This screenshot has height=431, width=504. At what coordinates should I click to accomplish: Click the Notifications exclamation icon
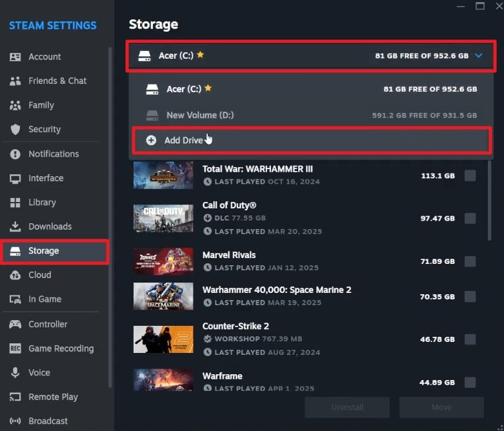coord(15,154)
